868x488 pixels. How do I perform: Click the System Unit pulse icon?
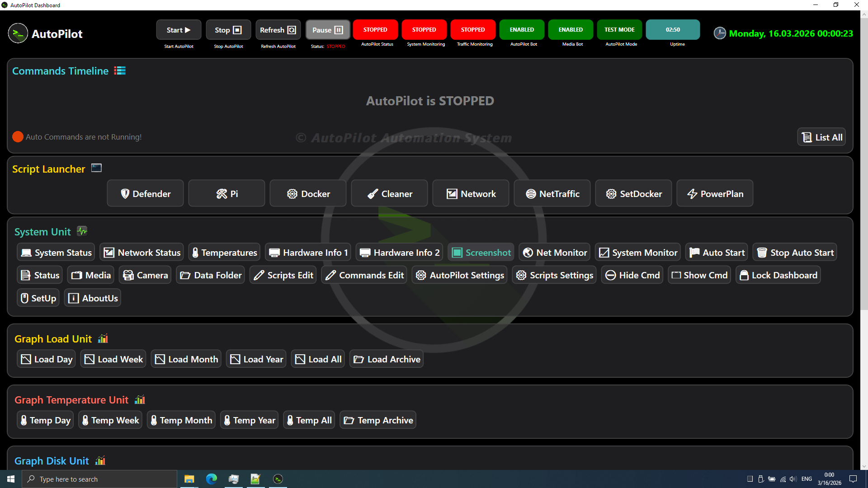tap(82, 231)
